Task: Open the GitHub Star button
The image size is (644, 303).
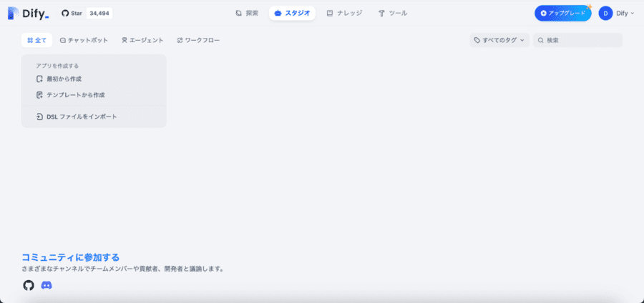Action: (x=72, y=13)
